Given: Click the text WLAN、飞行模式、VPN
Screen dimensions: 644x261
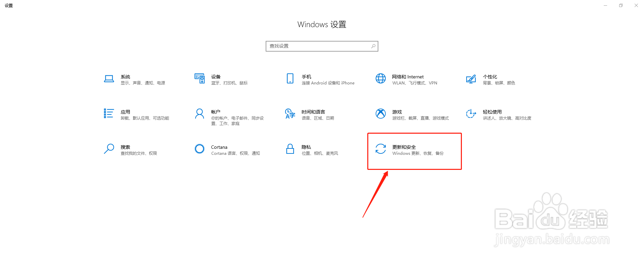Looking at the screenshot, I should click(x=415, y=83).
